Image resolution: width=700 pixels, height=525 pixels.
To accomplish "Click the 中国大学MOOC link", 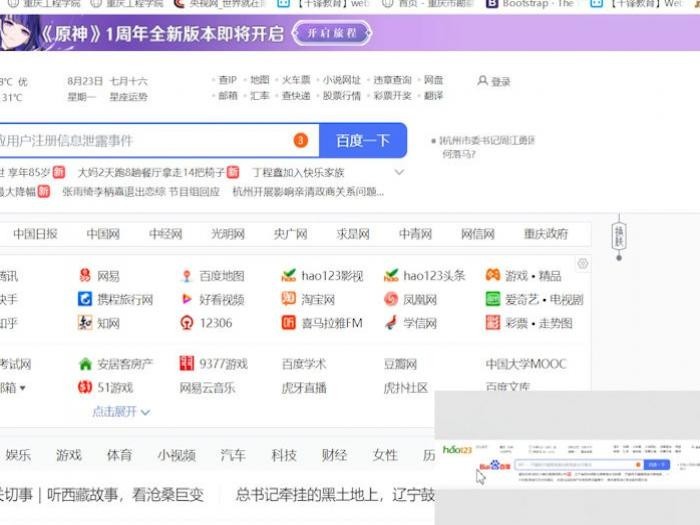I will [x=526, y=364].
